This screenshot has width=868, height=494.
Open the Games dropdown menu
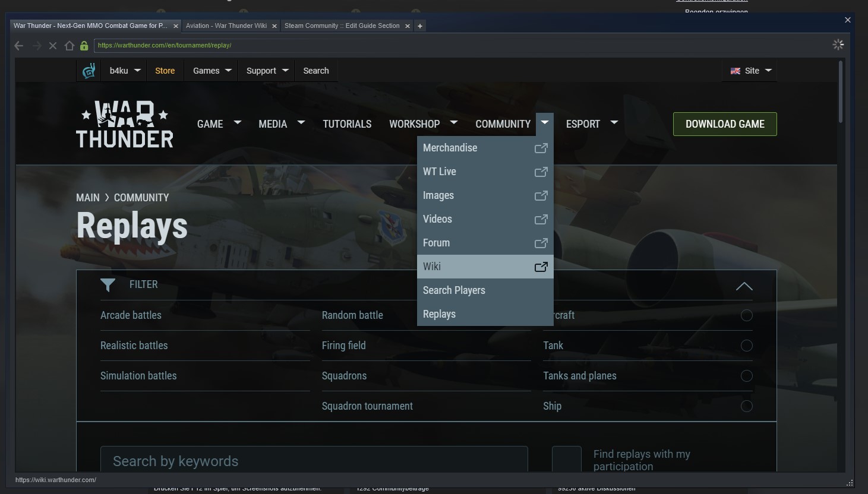(x=212, y=71)
